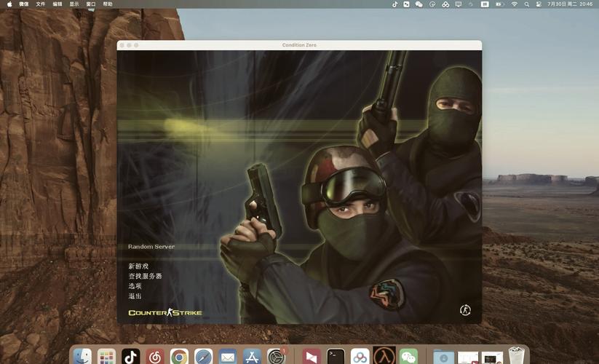Screen dimensions: 599x364
Task: Launch TikTok from the Dock
Action: pyautogui.click(x=131, y=356)
